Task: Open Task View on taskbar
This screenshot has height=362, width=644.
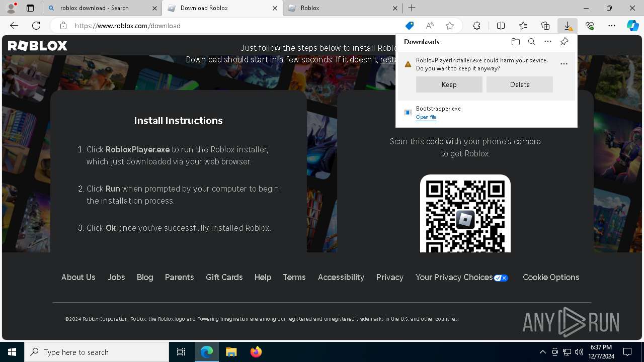Action: [181, 352]
